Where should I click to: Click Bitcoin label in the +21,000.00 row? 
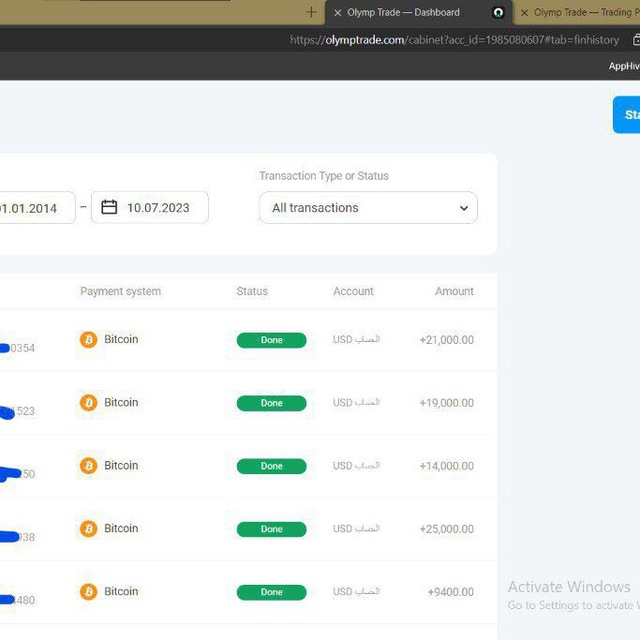[x=121, y=339]
